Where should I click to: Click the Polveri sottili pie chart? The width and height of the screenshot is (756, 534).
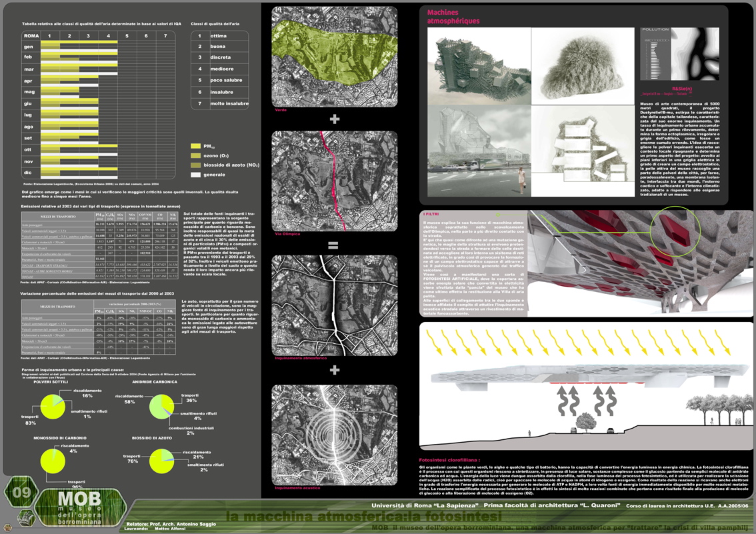53,407
